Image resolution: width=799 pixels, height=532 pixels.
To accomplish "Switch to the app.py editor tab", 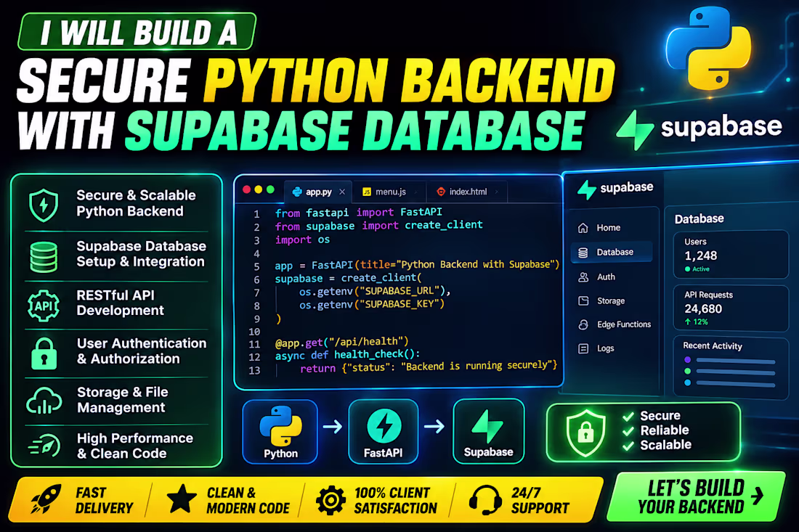I will coord(317,192).
